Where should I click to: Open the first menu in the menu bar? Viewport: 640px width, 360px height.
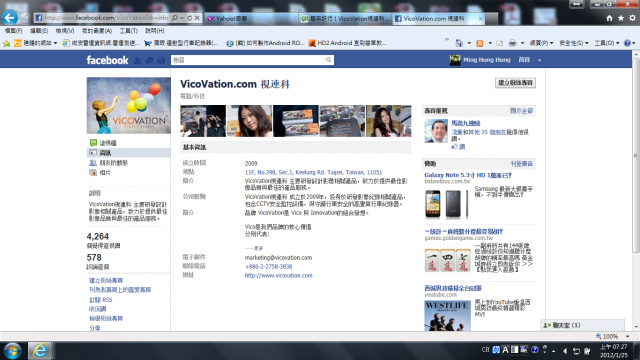(x=13, y=31)
